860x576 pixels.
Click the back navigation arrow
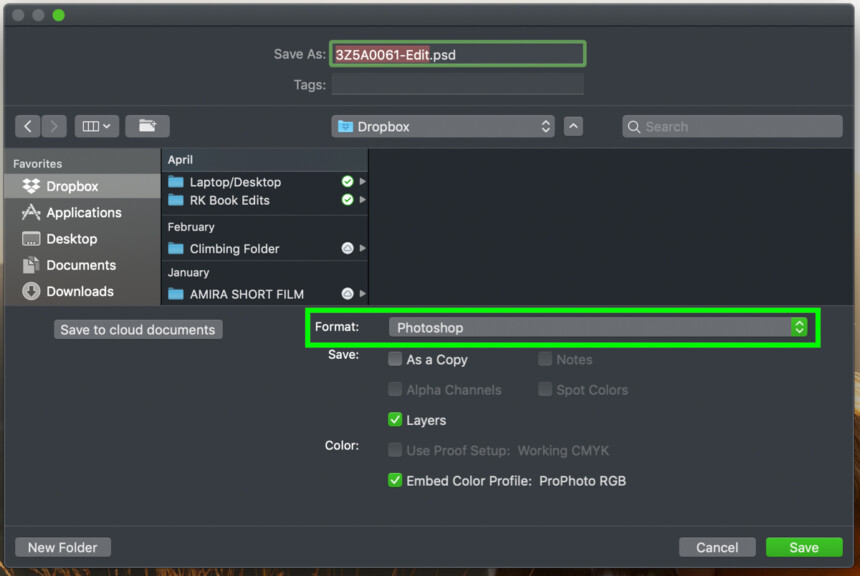pos(28,126)
